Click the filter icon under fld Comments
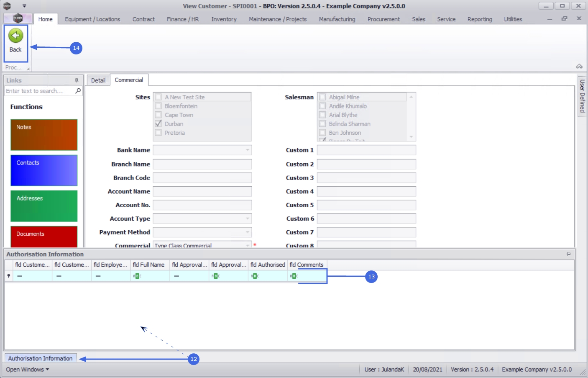 [x=294, y=276]
